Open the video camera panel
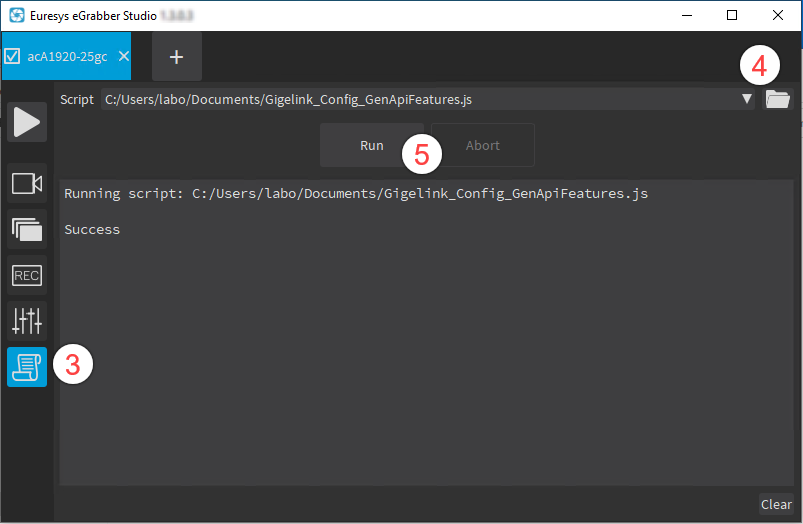The image size is (803, 524). tap(27, 183)
